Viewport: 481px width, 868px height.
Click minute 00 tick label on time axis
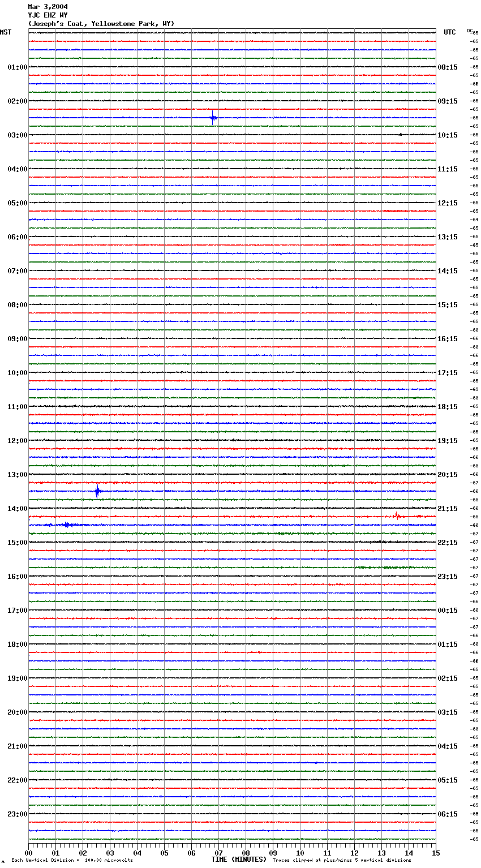(x=28, y=853)
